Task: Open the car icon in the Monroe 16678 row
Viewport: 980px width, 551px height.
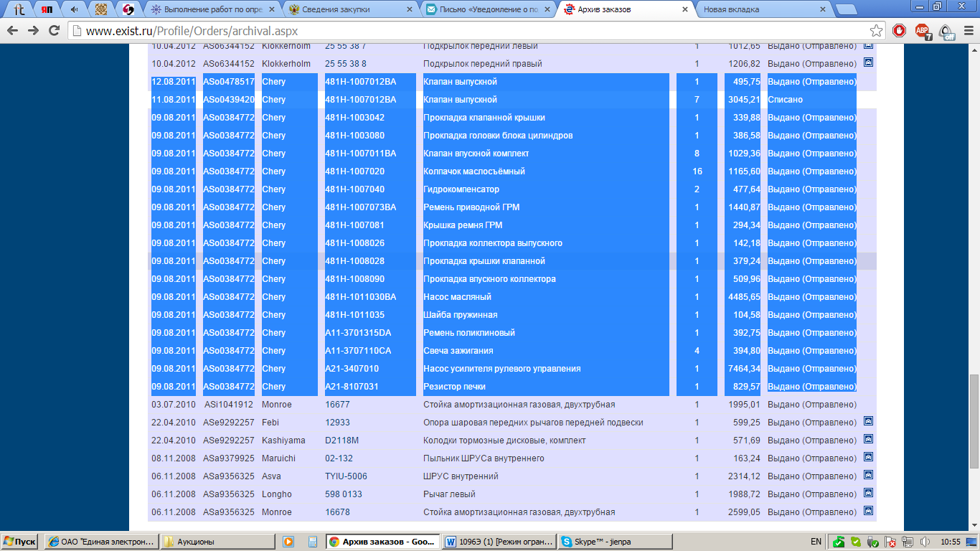Action: click(x=867, y=511)
